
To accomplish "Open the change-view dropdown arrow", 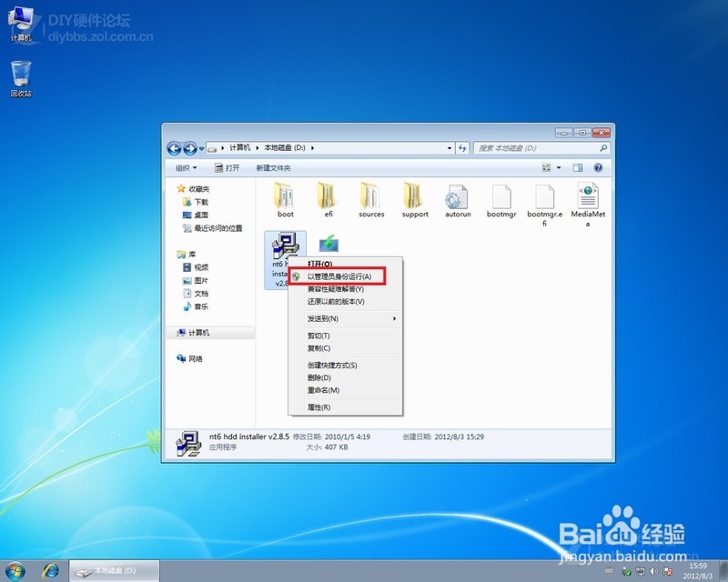I will tap(560, 167).
